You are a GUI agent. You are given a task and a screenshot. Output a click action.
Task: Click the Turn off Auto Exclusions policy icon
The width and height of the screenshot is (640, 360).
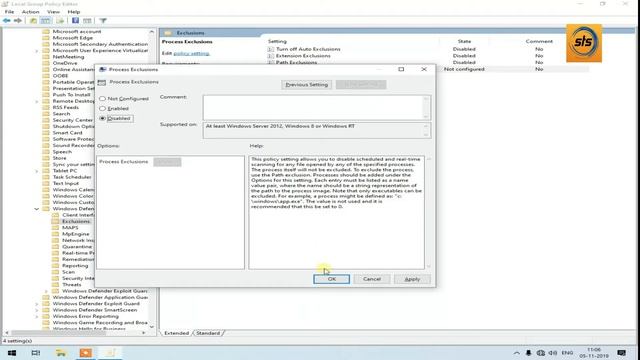pos(271,49)
